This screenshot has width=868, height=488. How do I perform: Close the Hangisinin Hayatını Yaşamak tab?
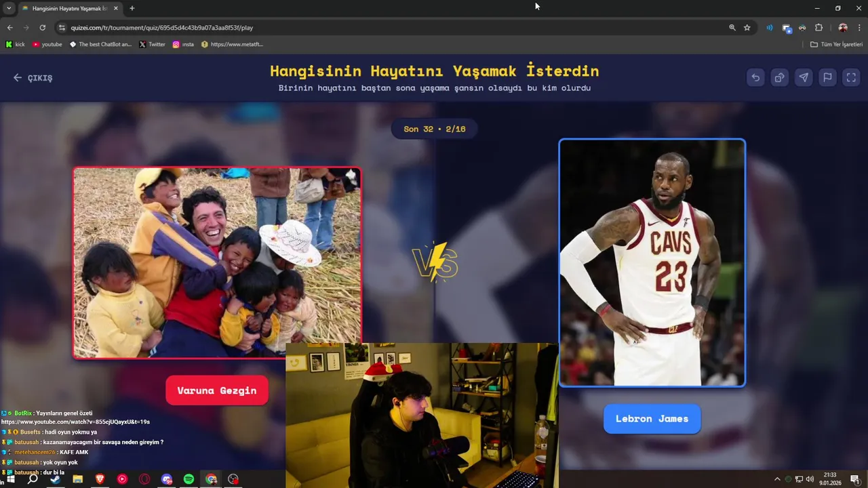116,8
